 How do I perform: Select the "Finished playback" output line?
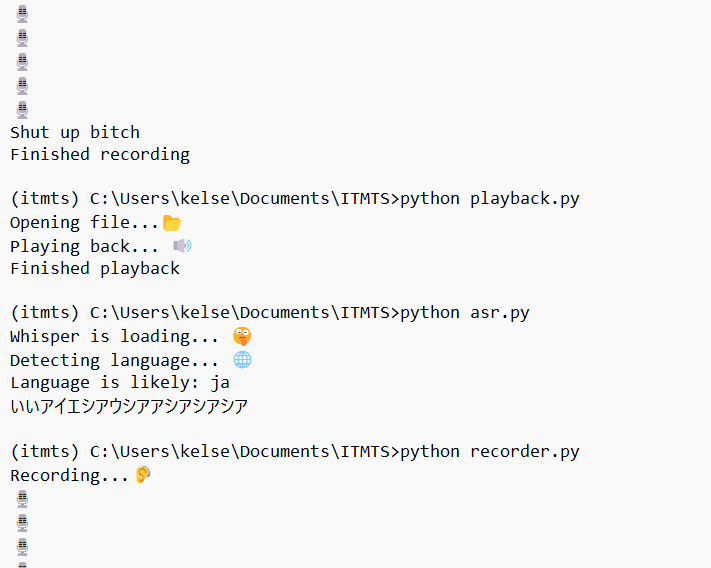coord(95,268)
